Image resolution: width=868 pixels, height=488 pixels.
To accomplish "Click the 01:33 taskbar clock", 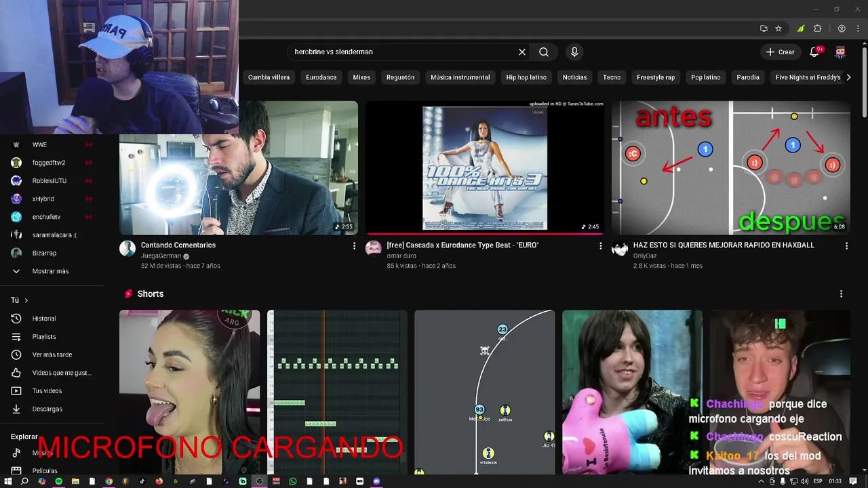I will 835,481.
